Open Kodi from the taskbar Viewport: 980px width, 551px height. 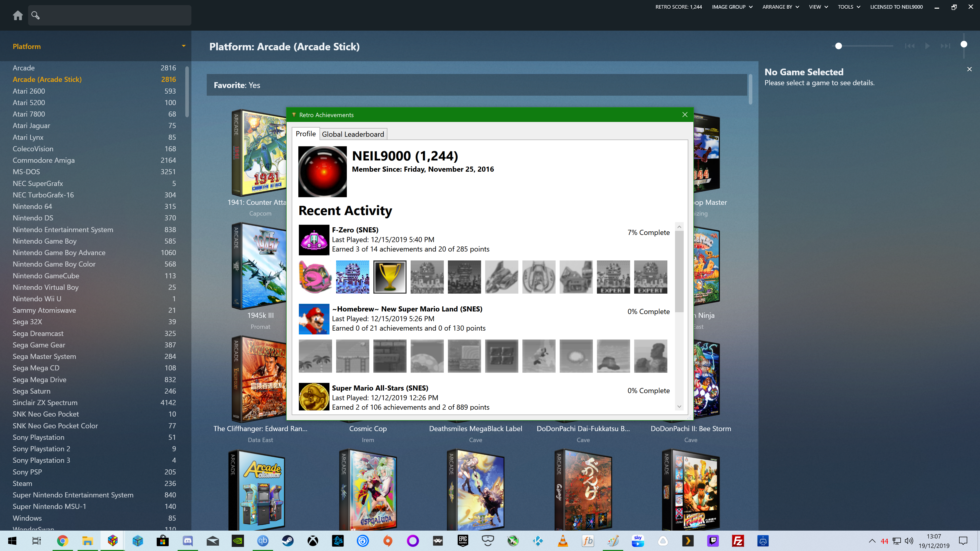[x=537, y=541]
